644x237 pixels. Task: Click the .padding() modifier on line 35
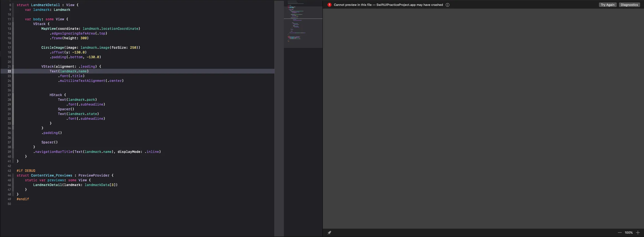pos(52,133)
